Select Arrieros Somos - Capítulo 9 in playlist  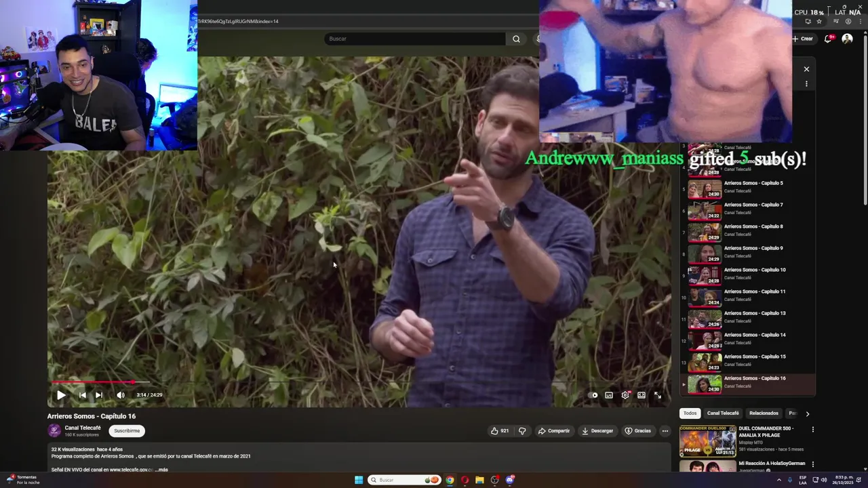click(749, 253)
